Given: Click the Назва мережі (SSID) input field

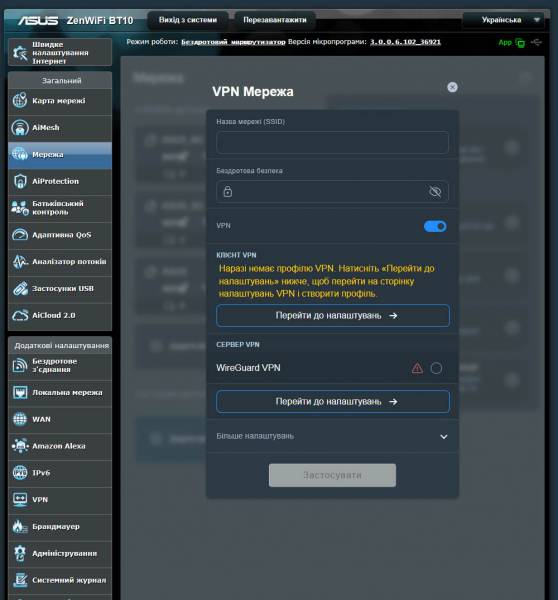Looking at the screenshot, I should click(332, 142).
